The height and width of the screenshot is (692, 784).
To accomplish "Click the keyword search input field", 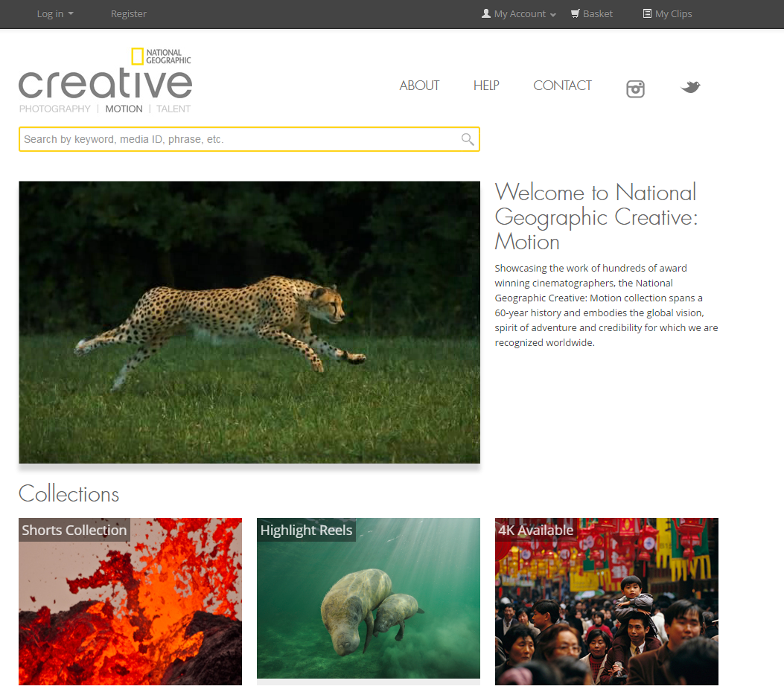I will point(249,139).
